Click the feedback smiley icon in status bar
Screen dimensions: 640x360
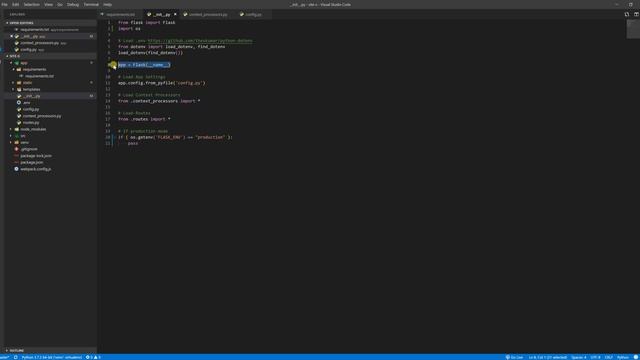636,357
